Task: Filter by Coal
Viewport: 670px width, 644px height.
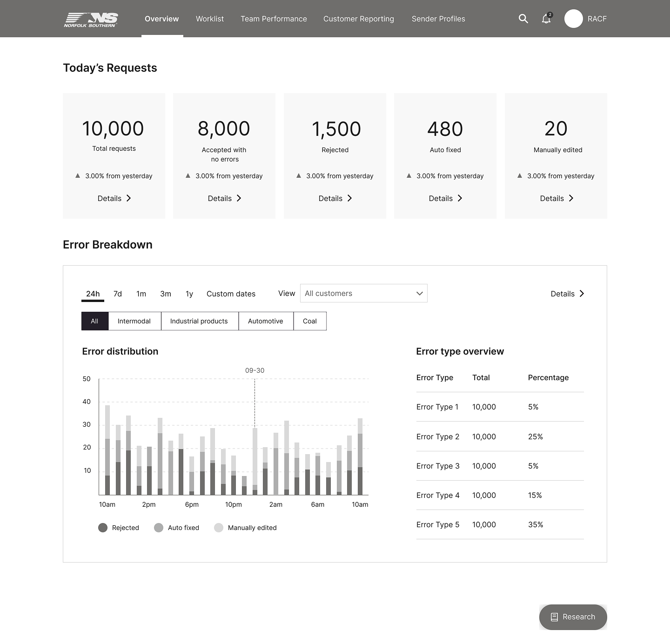Action: coord(310,321)
